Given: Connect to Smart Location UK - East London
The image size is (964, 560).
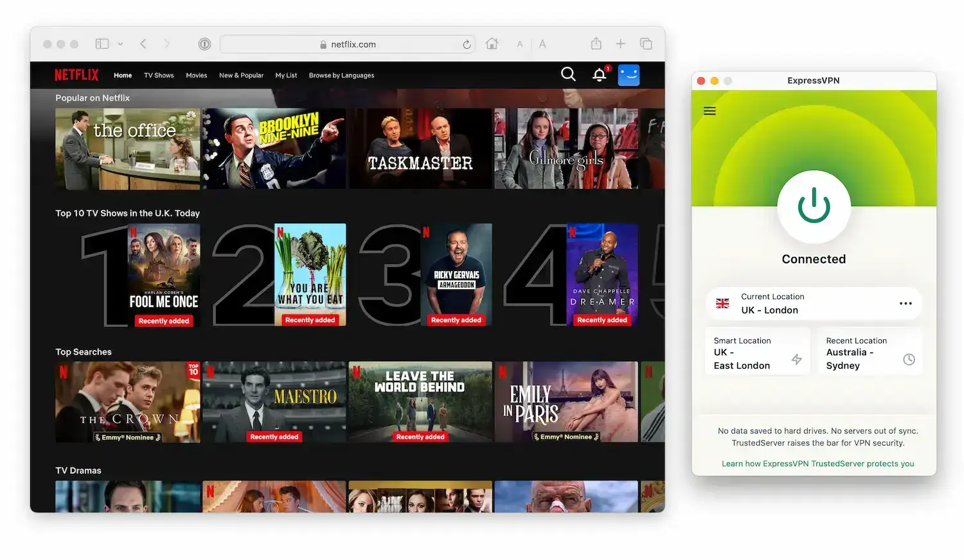Looking at the screenshot, I should (758, 352).
